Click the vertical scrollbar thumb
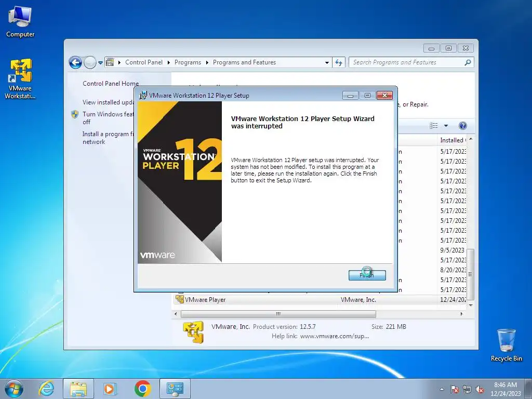Viewport: 532px width, 399px height. click(471, 274)
